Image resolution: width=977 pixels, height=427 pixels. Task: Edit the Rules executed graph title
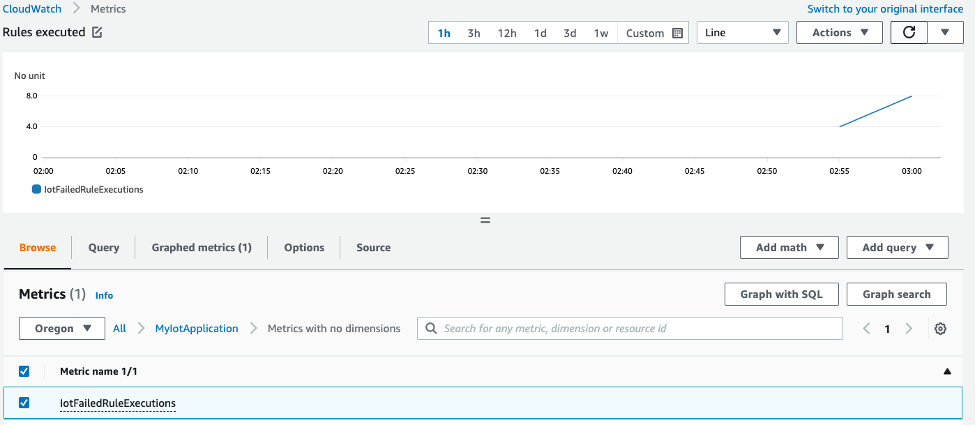pos(97,32)
